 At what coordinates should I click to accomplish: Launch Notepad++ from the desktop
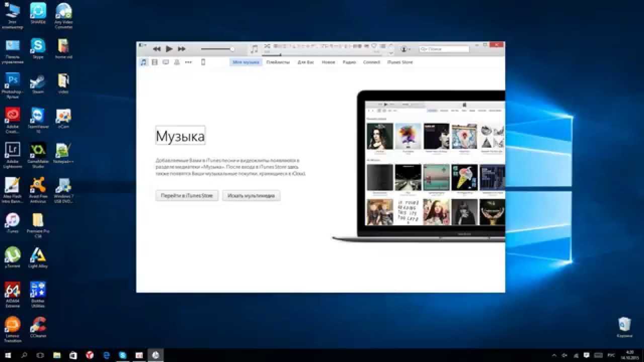click(x=63, y=153)
